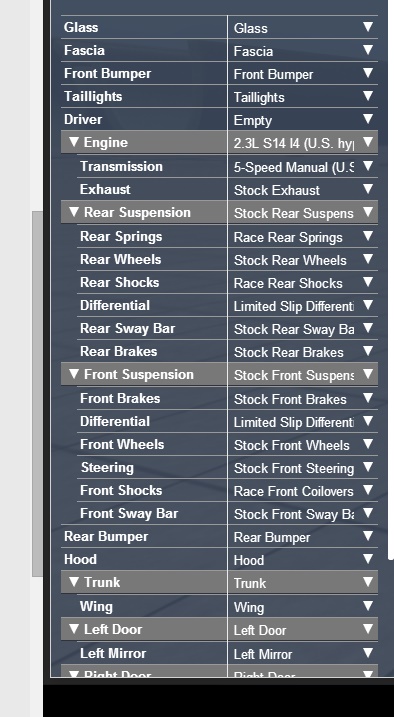The height and width of the screenshot is (717, 394).
Task: Open the Race Front Coilovers dropdown
Action: 303,491
